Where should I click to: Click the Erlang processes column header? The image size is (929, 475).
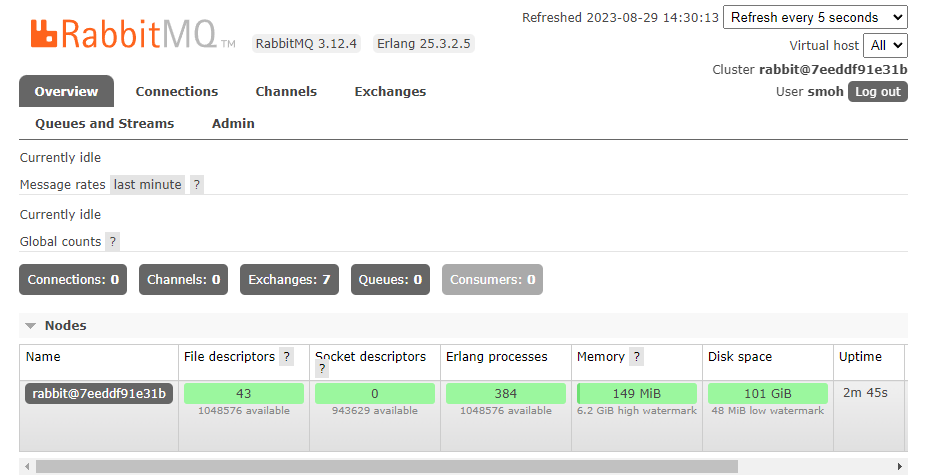point(496,357)
